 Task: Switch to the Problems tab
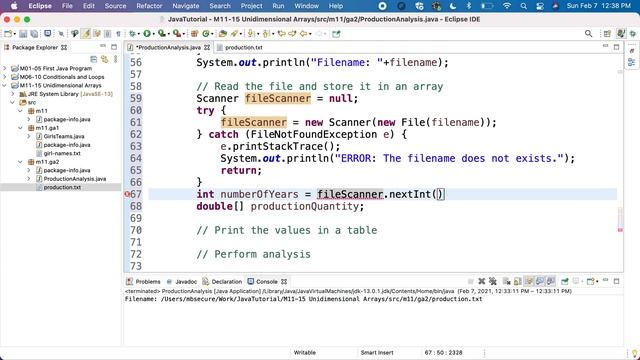click(x=148, y=282)
